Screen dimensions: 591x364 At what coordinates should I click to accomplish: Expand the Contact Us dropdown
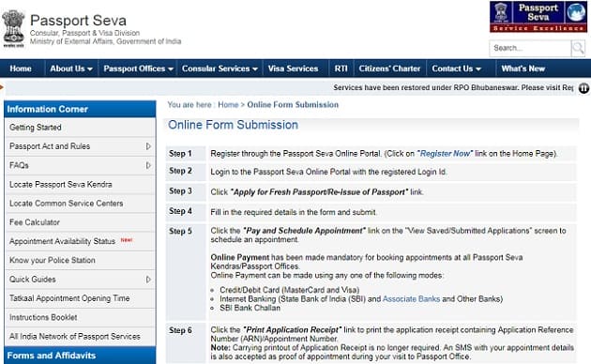[x=457, y=68]
